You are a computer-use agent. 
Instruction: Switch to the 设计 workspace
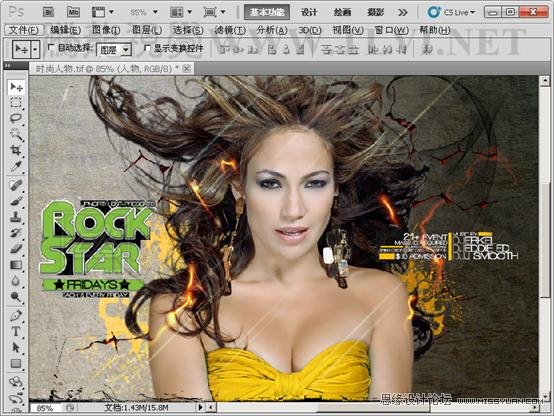click(309, 12)
